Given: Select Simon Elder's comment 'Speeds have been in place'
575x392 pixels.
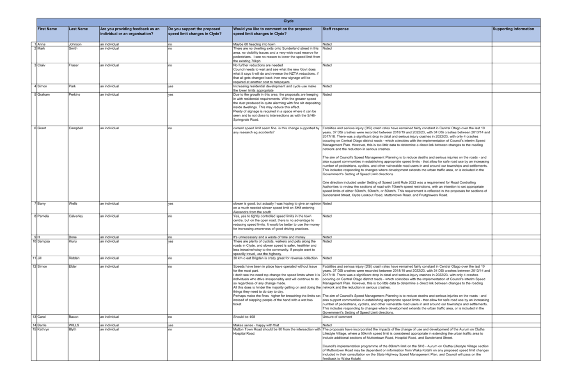Looking at the screenshot, I should click(277, 285).
